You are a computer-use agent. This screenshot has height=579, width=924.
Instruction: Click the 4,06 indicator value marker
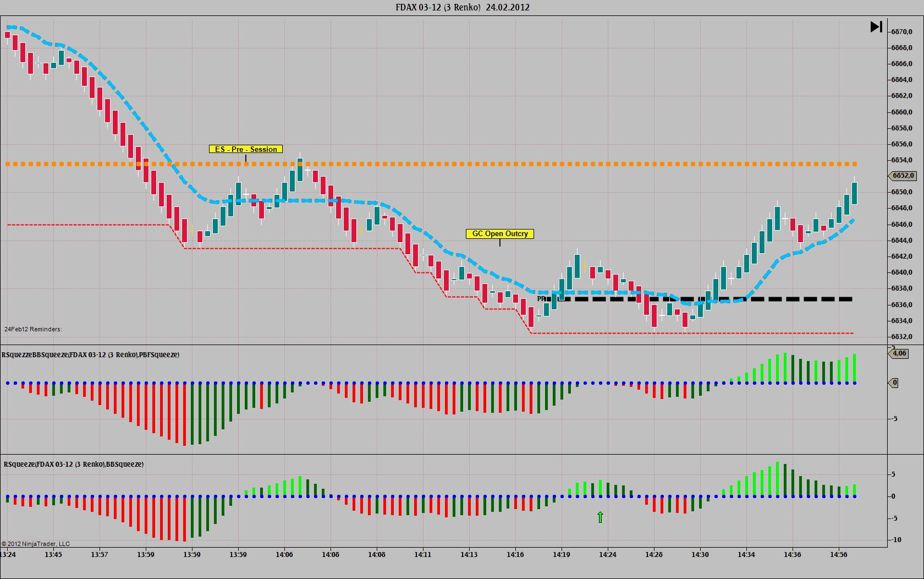tap(899, 353)
